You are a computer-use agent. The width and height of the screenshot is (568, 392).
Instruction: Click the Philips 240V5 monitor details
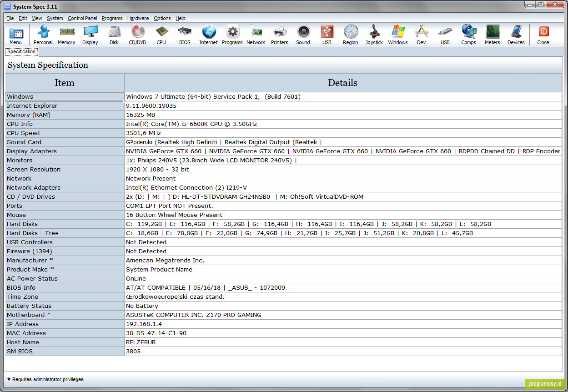point(211,160)
